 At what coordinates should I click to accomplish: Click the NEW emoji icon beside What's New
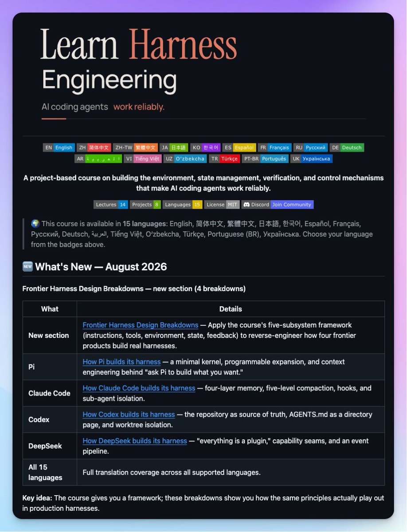27,267
